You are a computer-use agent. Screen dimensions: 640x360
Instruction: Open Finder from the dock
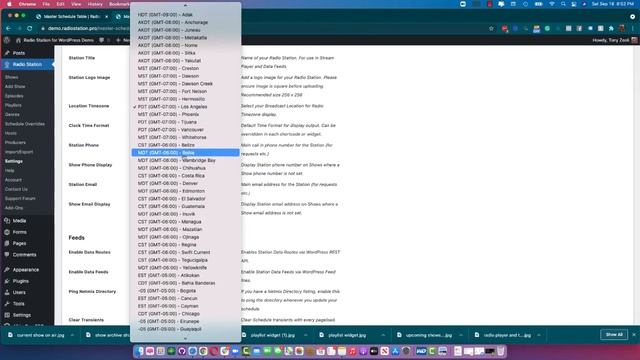(140, 351)
